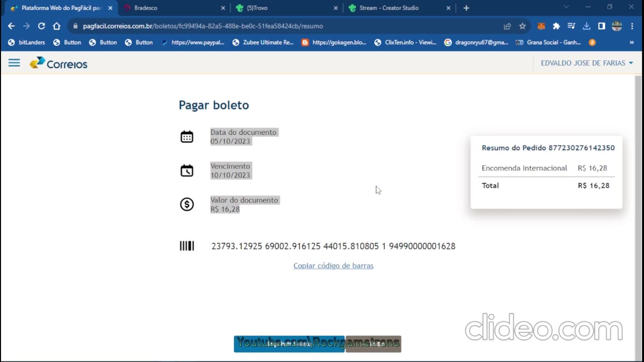Viewport: 644px width, 362px height.
Task: Open the gokagen.blo... bookmark
Action: pos(334,43)
